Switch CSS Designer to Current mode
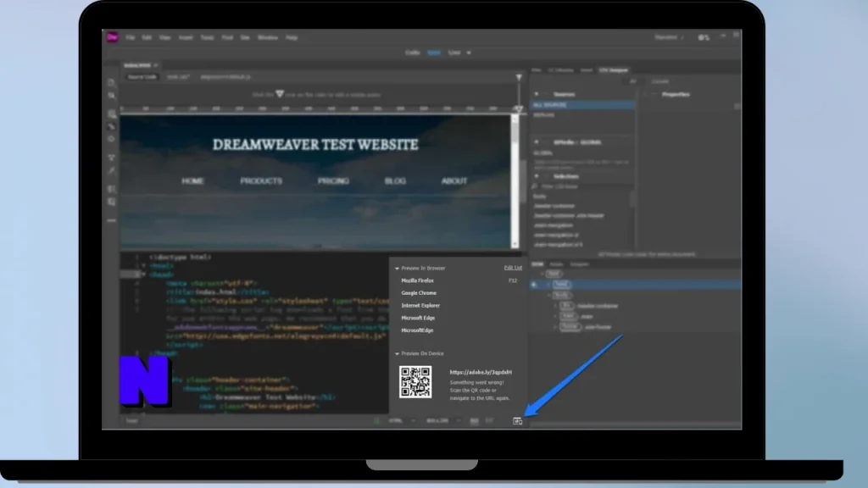 (659, 81)
